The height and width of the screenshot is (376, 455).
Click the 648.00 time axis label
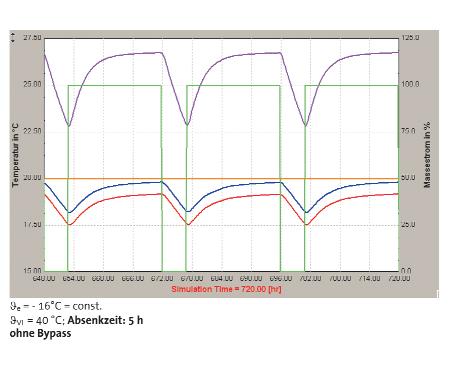coord(44,278)
